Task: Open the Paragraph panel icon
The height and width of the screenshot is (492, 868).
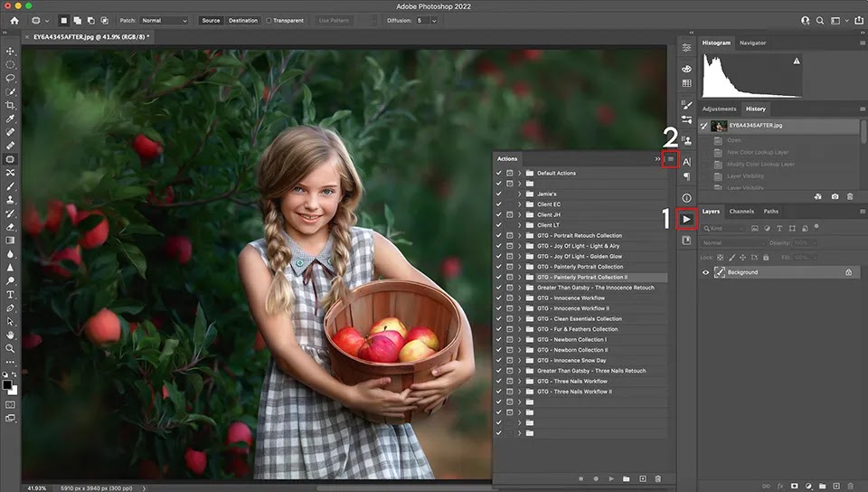Action: click(686, 176)
